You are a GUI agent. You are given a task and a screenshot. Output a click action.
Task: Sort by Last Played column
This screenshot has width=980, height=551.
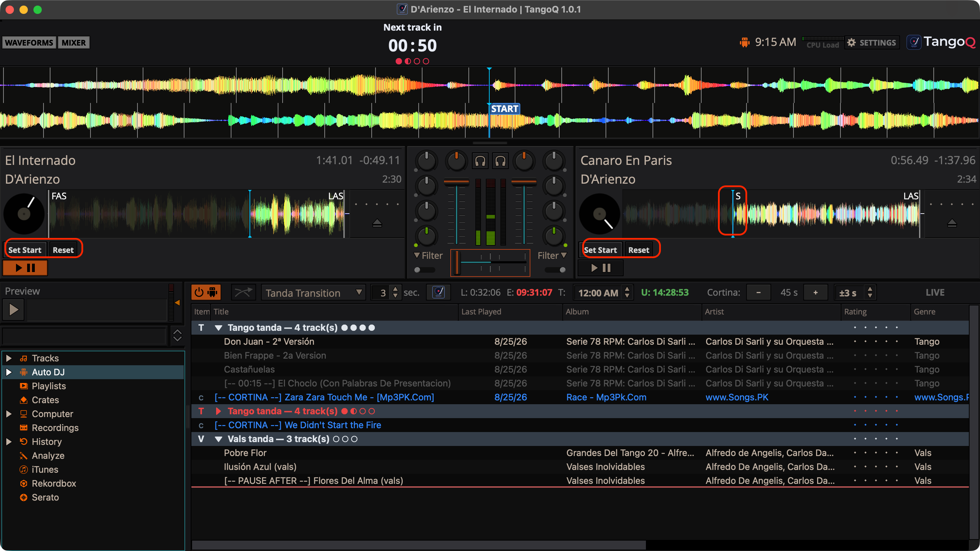tap(511, 311)
